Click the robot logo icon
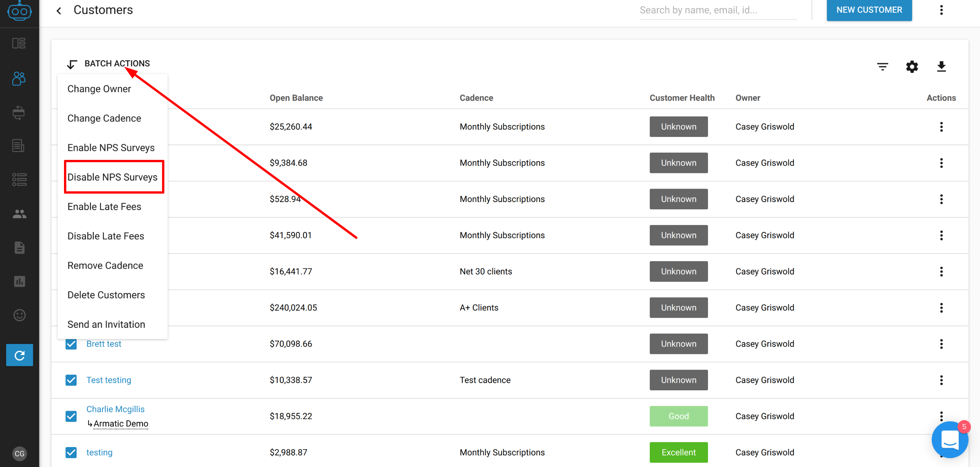 [19, 11]
